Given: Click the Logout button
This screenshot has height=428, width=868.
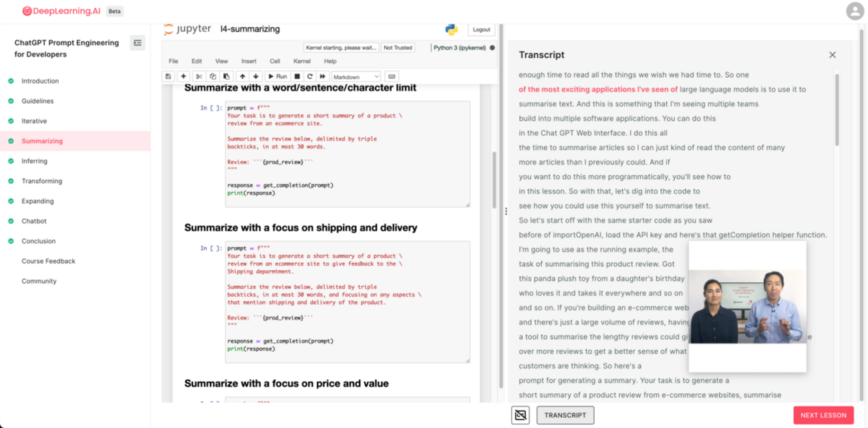Looking at the screenshot, I should (x=481, y=29).
